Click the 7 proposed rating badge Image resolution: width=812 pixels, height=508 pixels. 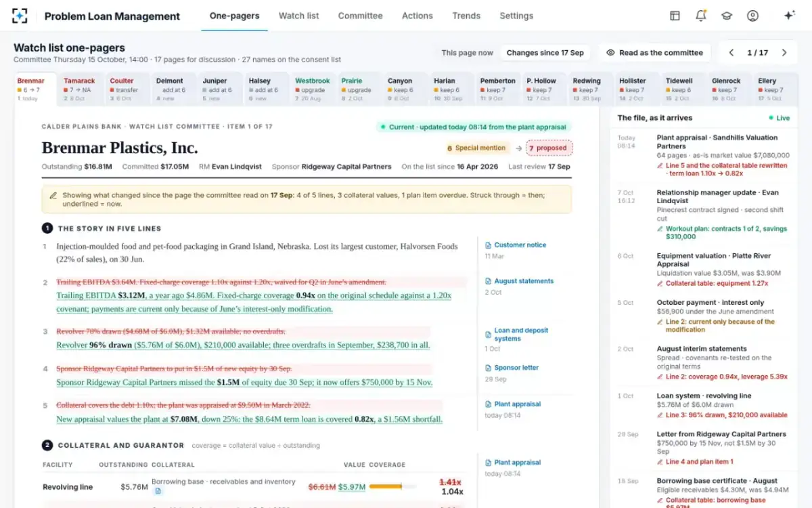pos(549,148)
